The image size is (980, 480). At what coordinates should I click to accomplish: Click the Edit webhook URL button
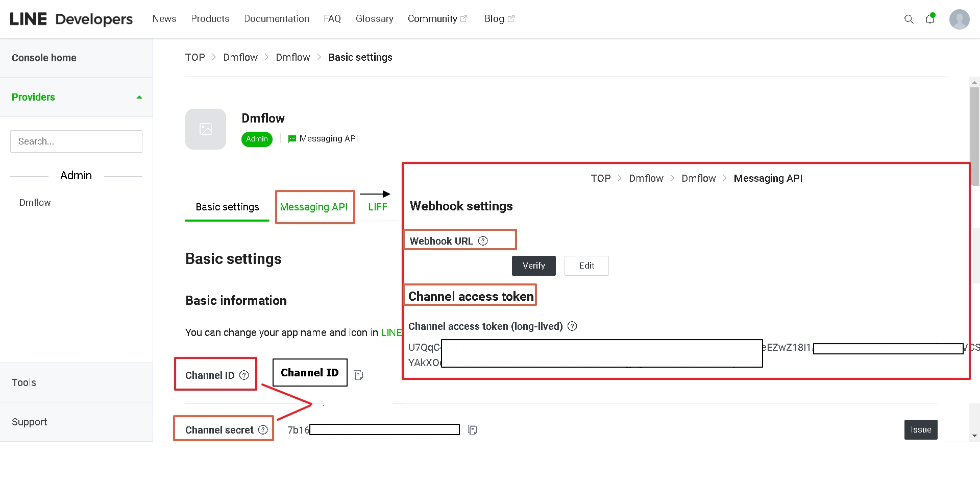[586, 266]
